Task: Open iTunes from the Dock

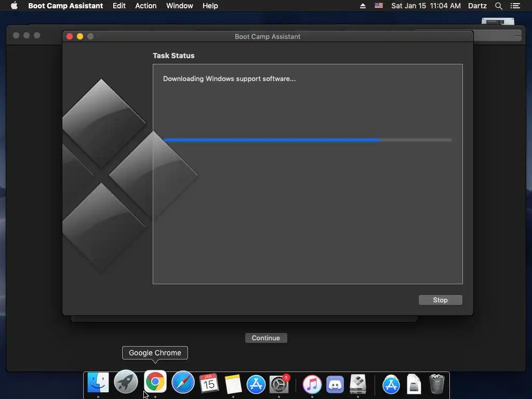Action: (312, 384)
